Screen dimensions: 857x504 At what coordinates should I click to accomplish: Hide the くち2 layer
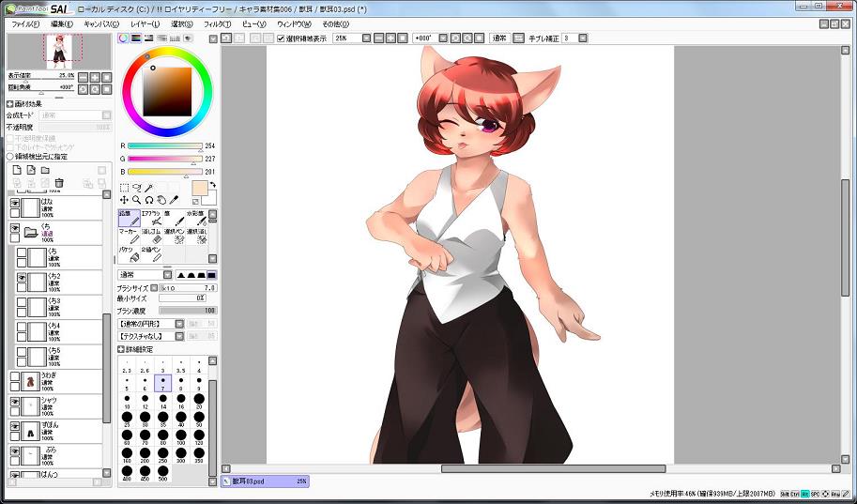point(22,279)
